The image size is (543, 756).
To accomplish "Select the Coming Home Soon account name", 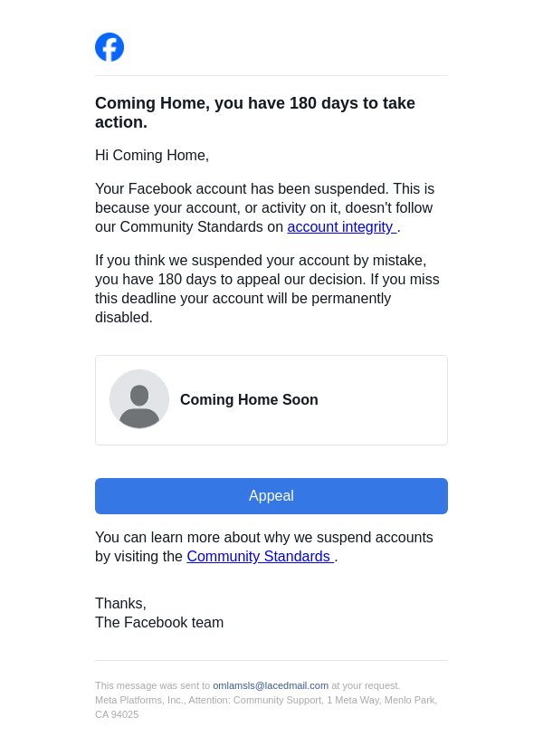I will point(249,400).
